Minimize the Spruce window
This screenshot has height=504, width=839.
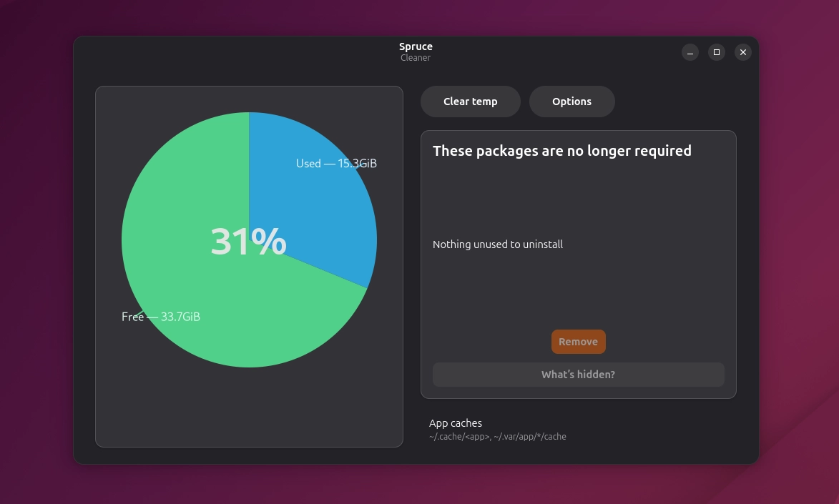[690, 52]
